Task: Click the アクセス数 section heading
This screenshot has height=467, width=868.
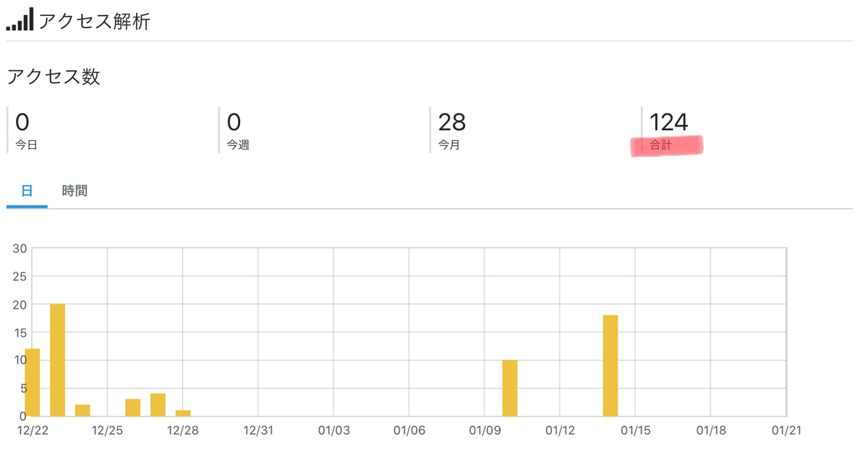Action: 54,77
